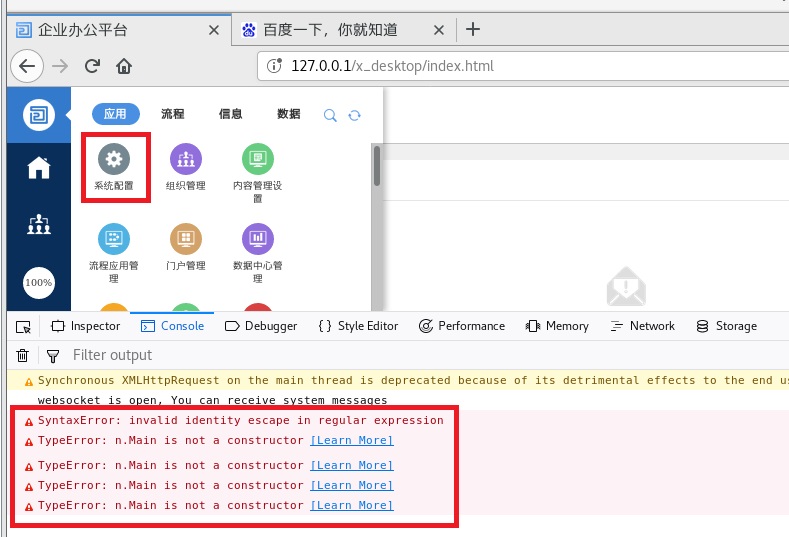789x537 pixels.
Task: Activate the devtools element picker icon
Action: [23, 327]
